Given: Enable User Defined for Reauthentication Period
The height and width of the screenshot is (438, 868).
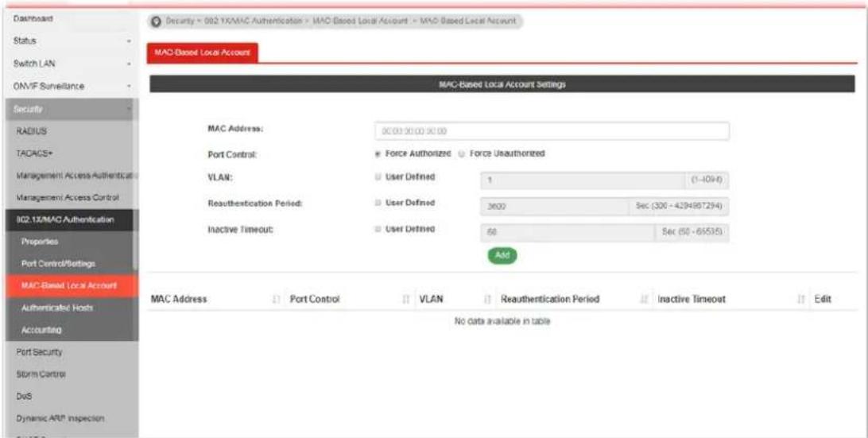Looking at the screenshot, I should click(378, 203).
